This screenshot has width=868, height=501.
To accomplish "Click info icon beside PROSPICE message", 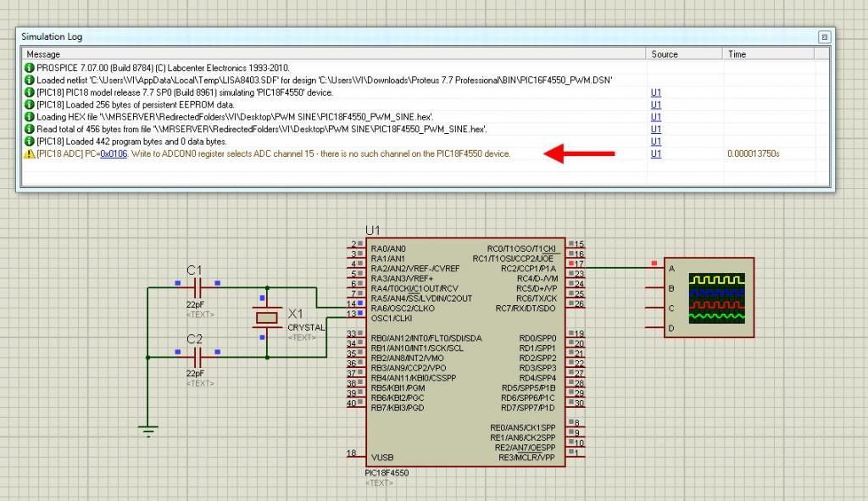I will click(x=30, y=68).
